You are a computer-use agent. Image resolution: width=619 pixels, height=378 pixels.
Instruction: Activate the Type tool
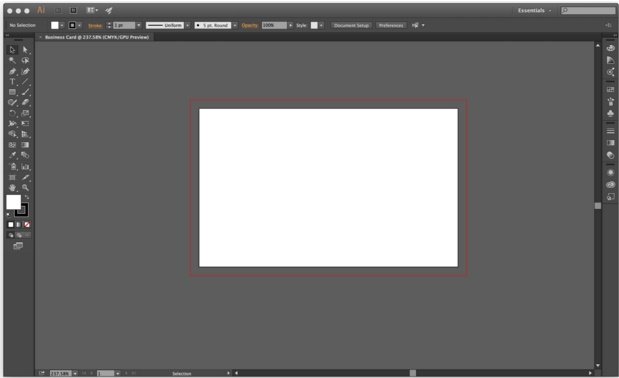pyautogui.click(x=12, y=82)
